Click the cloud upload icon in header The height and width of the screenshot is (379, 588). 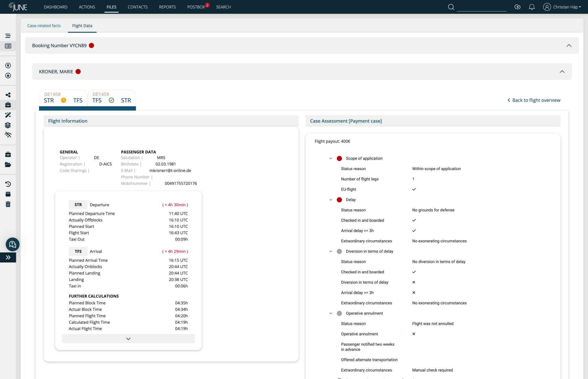[x=517, y=7]
